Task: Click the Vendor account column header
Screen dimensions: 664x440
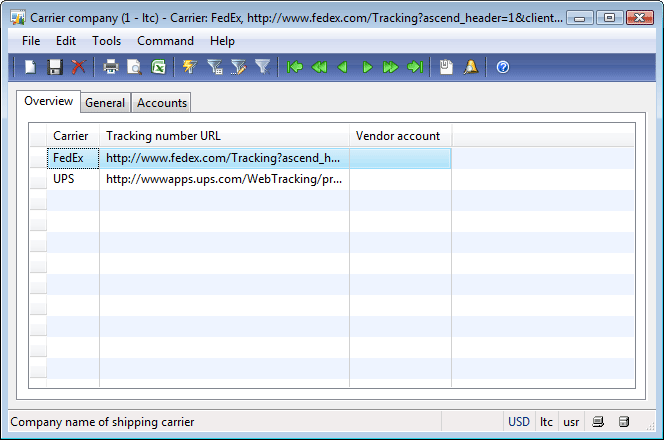Action: coord(400,136)
